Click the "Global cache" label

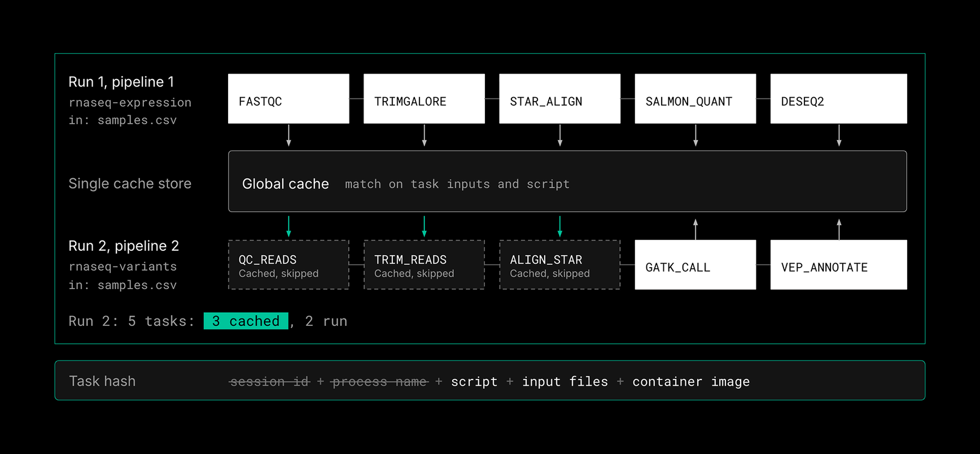pyautogui.click(x=285, y=184)
